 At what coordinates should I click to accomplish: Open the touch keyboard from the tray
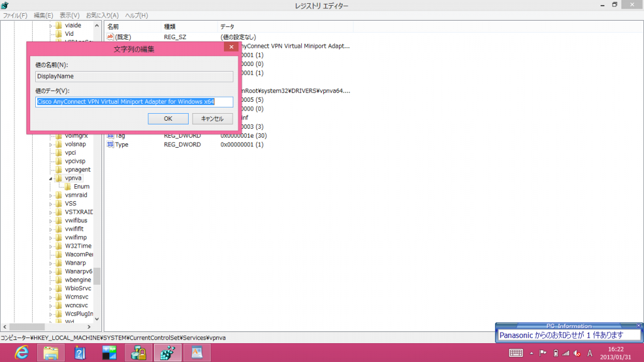tap(516, 353)
